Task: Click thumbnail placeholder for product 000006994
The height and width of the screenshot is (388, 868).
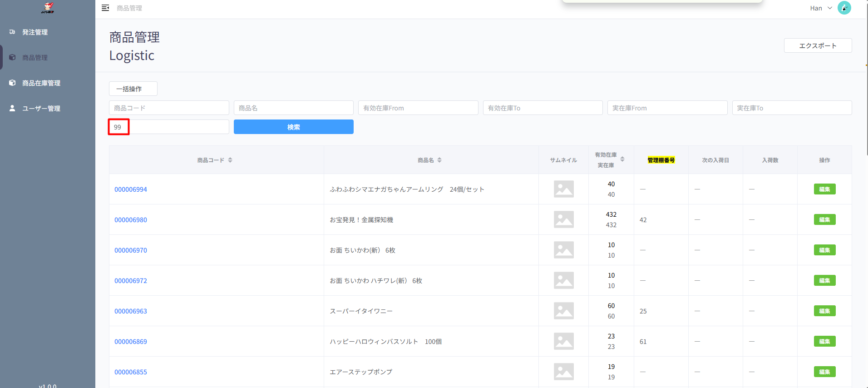Action: (x=563, y=189)
